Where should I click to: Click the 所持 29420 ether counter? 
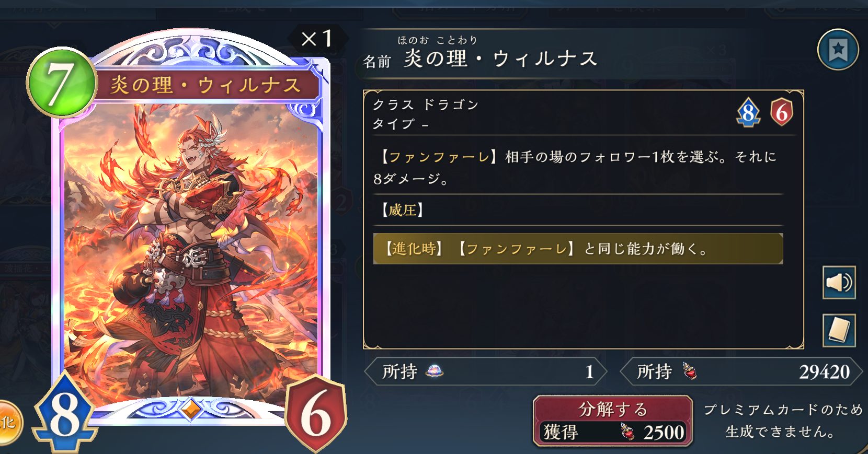pos(741,371)
